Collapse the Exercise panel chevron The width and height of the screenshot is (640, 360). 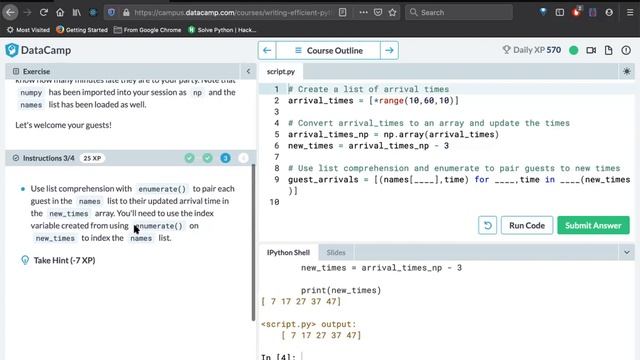click(x=248, y=71)
